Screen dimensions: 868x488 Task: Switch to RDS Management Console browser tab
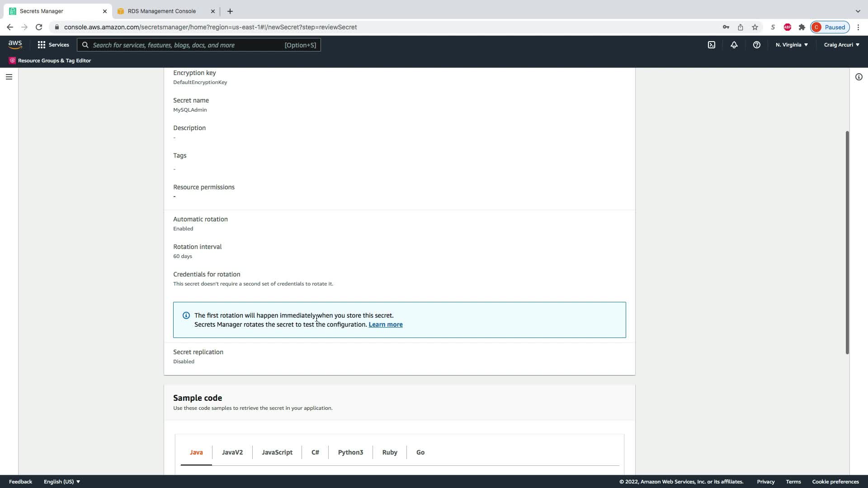(162, 11)
